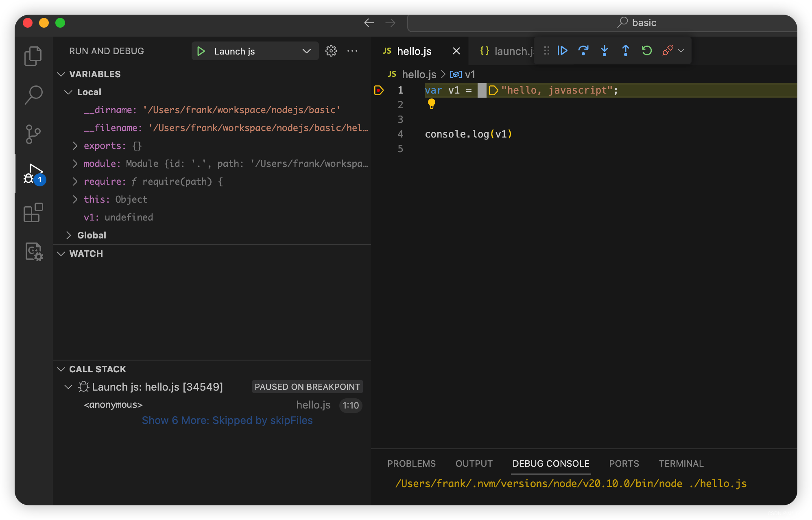Collapse the Launch js hello.js session
Image resolution: width=812 pixels, height=520 pixels.
68,387
